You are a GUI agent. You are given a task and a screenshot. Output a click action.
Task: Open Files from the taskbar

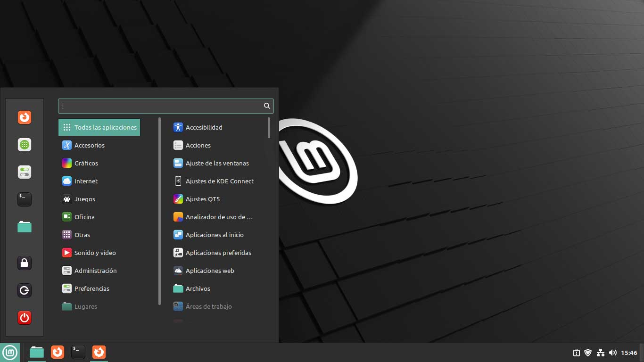click(x=37, y=352)
